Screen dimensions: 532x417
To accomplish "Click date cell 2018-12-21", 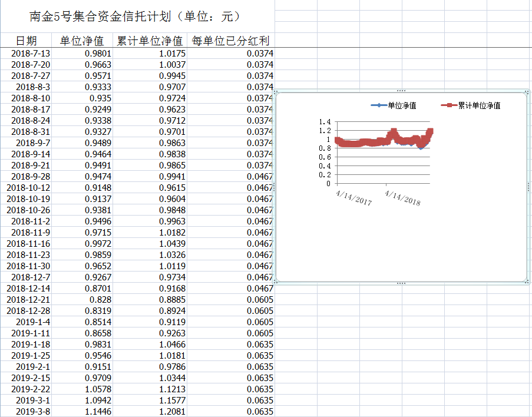I will [x=26, y=300].
